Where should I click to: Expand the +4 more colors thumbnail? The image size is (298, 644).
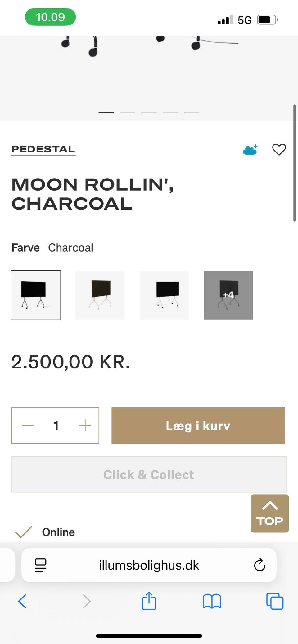(228, 295)
